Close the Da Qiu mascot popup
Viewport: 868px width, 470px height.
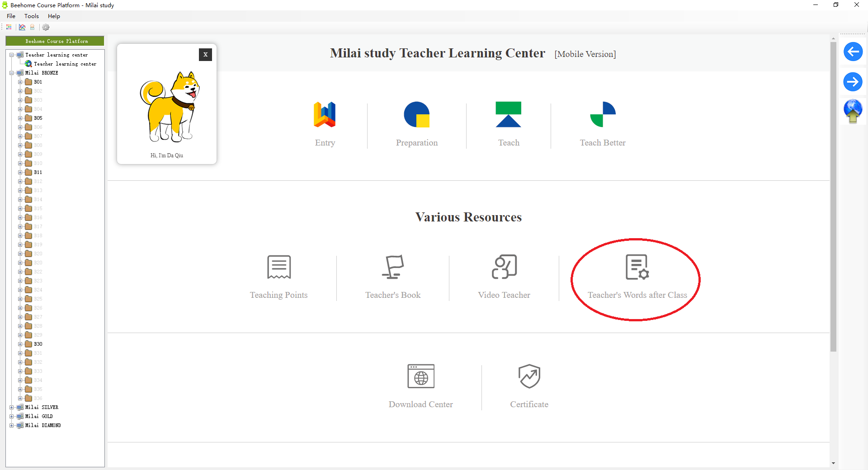205,55
